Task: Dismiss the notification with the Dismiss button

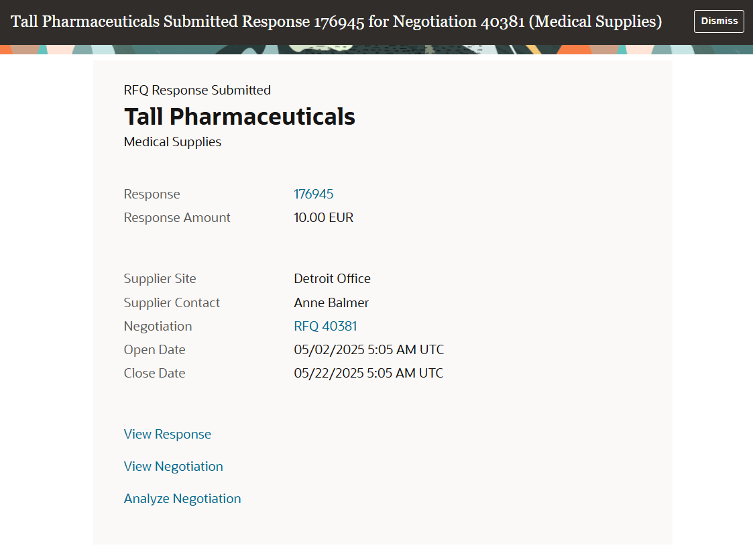Action: point(718,21)
